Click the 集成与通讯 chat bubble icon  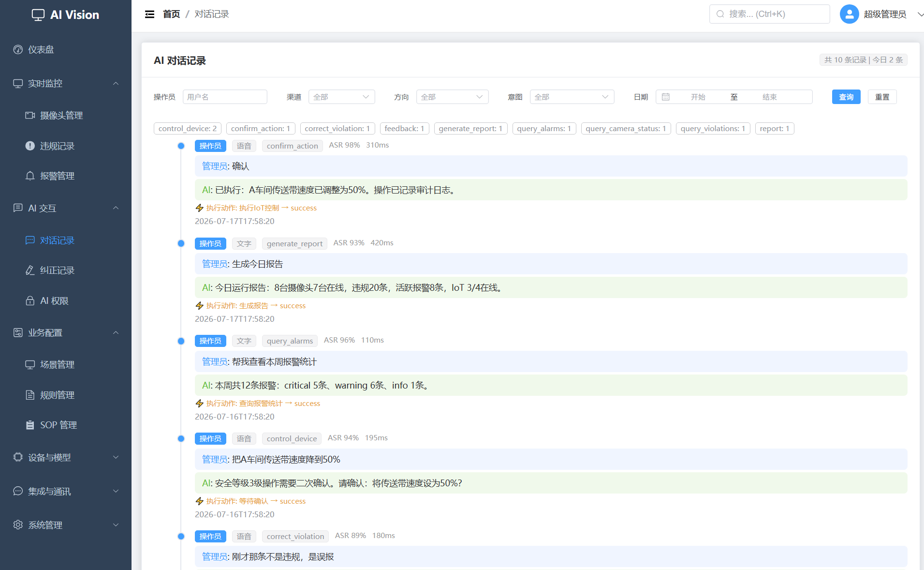coord(18,491)
